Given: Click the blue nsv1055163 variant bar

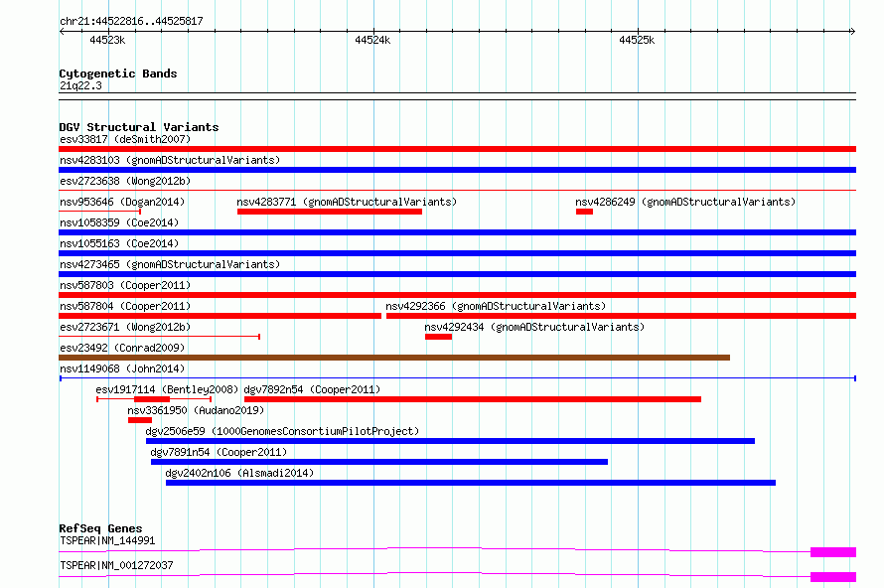Looking at the screenshot, I should (x=457, y=253).
